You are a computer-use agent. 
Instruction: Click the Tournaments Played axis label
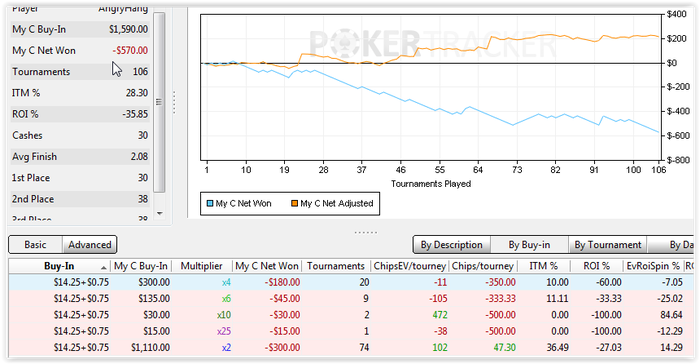pos(431,184)
